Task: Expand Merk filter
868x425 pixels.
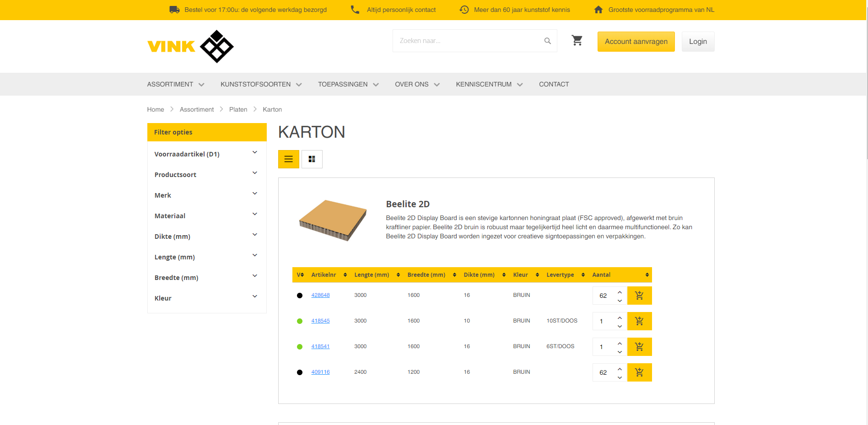Action: click(207, 195)
